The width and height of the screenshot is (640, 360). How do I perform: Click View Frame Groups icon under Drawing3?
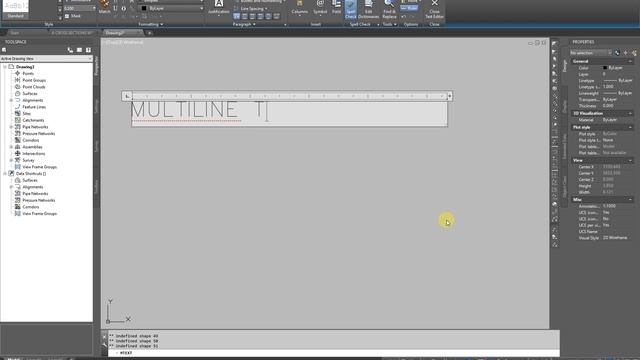[x=18, y=167]
